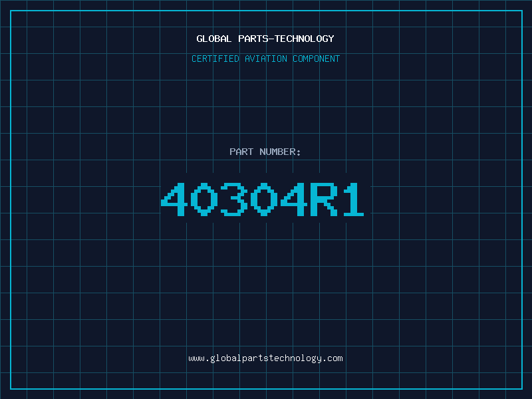Click the 'GLOBAL PARTS-TECHNOLOGY' heading

click(x=265, y=39)
